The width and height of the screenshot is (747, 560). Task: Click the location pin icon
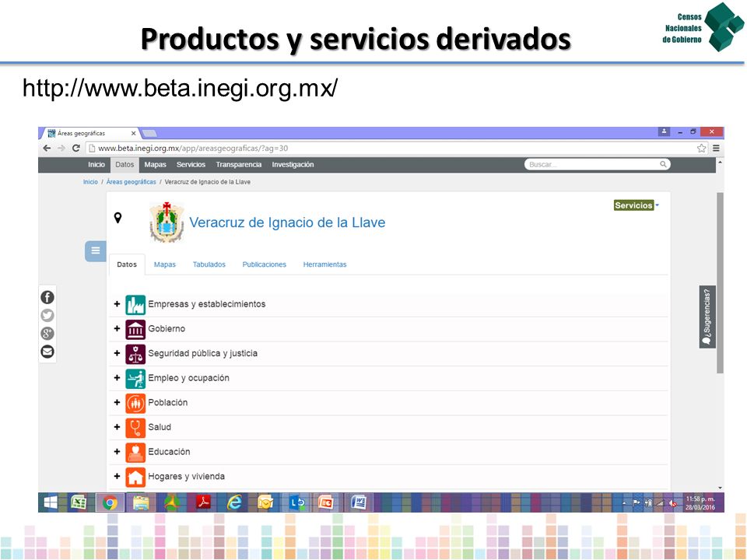coord(117,218)
